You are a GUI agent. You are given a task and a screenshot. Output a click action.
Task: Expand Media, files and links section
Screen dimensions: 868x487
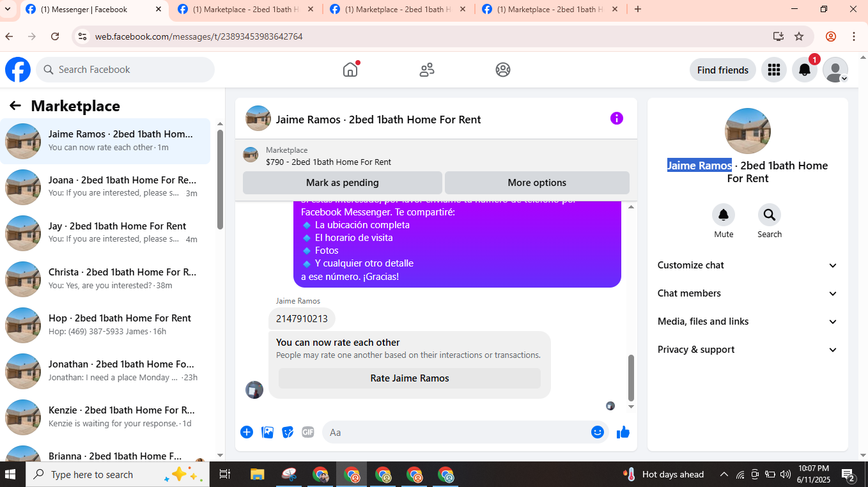click(747, 321)
